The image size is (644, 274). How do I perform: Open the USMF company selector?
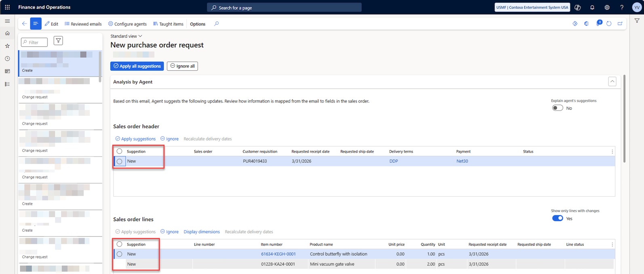pos(532,7)
